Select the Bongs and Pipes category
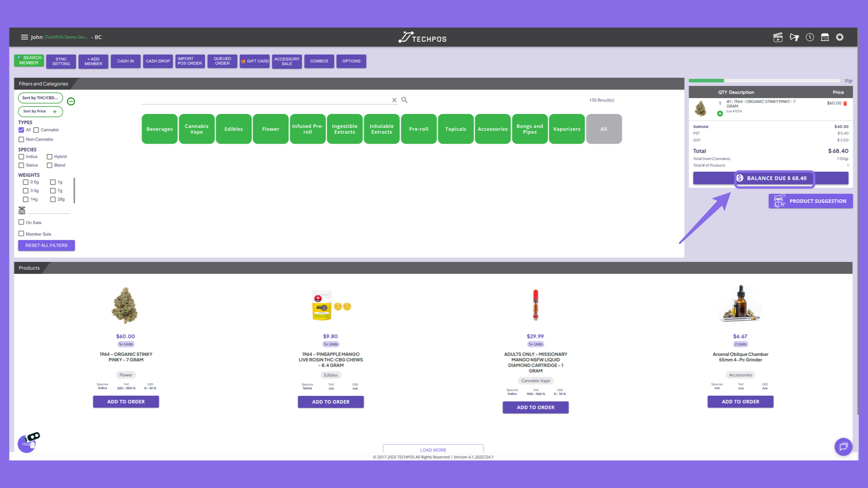Viewport: 868px width, 488px height. [x=530, y=129]
